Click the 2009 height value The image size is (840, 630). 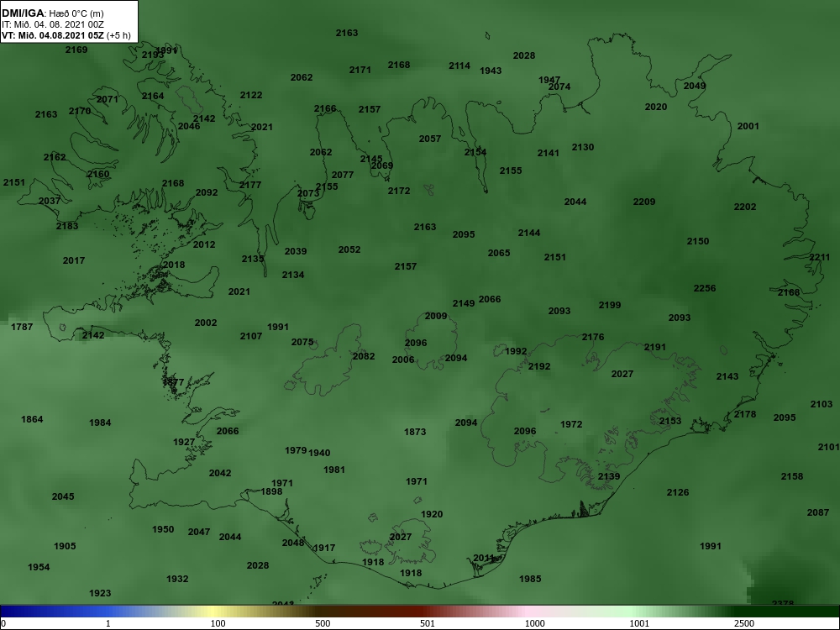(436, 316)
